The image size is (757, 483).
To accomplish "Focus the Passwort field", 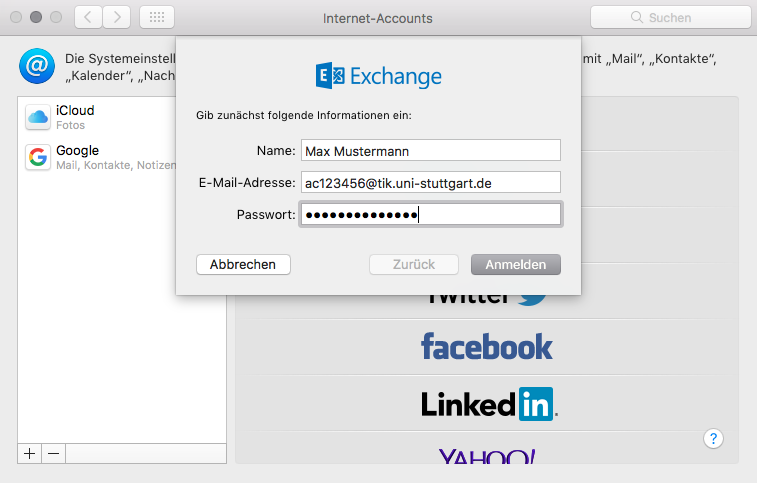I will point(431,214).
